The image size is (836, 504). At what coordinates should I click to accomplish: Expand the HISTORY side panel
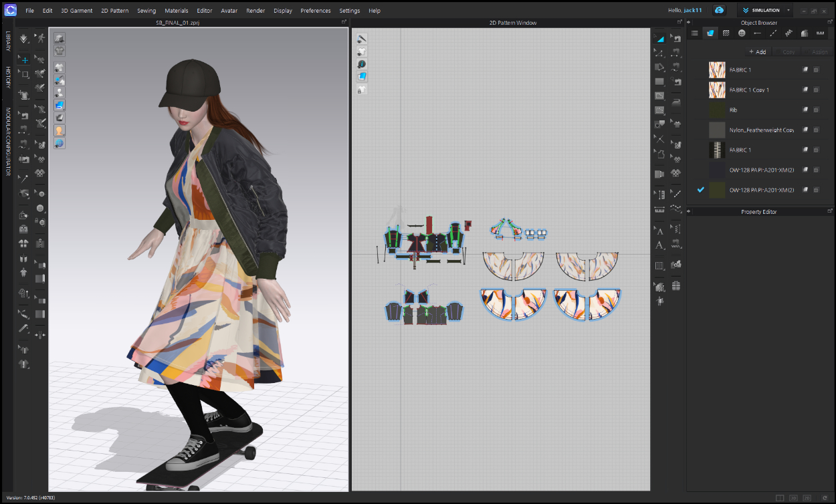point(8,78)
